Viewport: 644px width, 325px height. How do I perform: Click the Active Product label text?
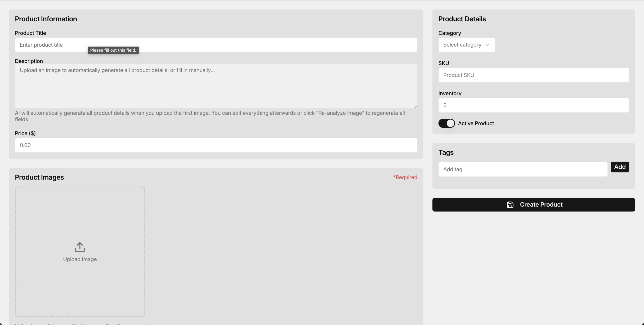coord(476,123)
